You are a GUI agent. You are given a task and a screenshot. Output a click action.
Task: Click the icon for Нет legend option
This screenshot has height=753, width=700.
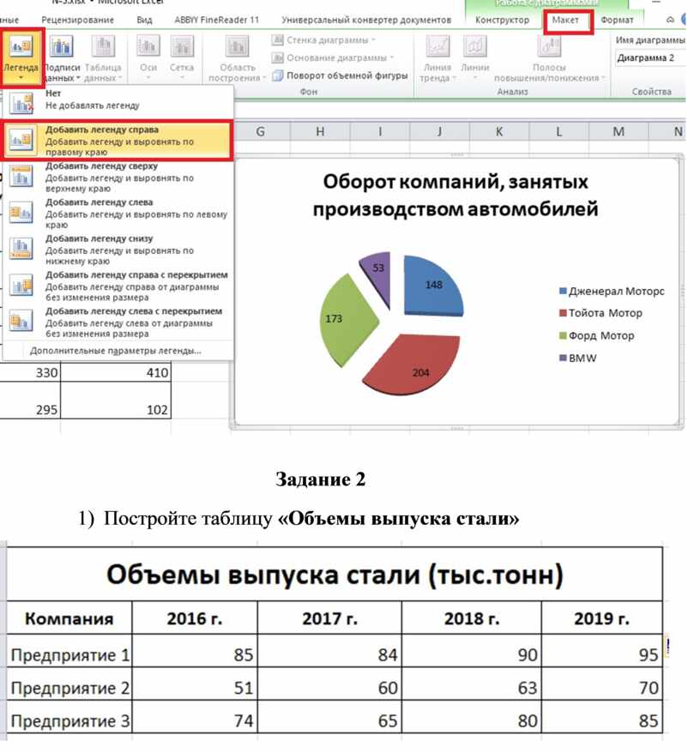pos(21,103)
